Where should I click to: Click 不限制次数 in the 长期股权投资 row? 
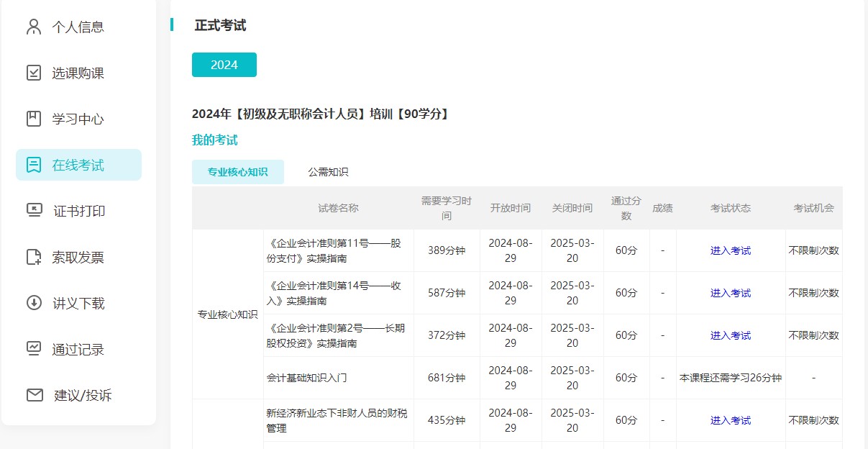[x=814, y=335]
